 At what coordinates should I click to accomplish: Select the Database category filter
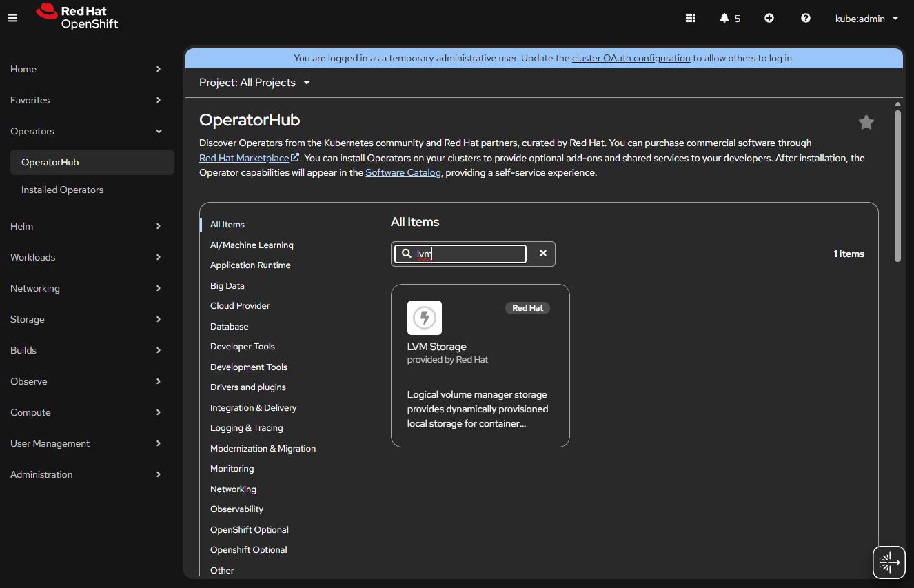(x=229, y=326)
